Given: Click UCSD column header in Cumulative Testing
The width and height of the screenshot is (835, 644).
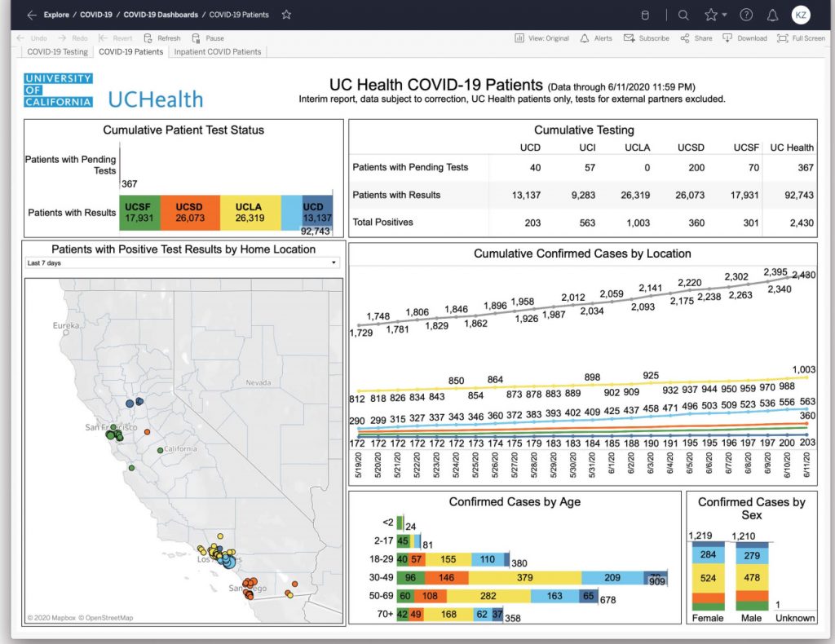Looking at the screenshot, I should click(691, 148).
